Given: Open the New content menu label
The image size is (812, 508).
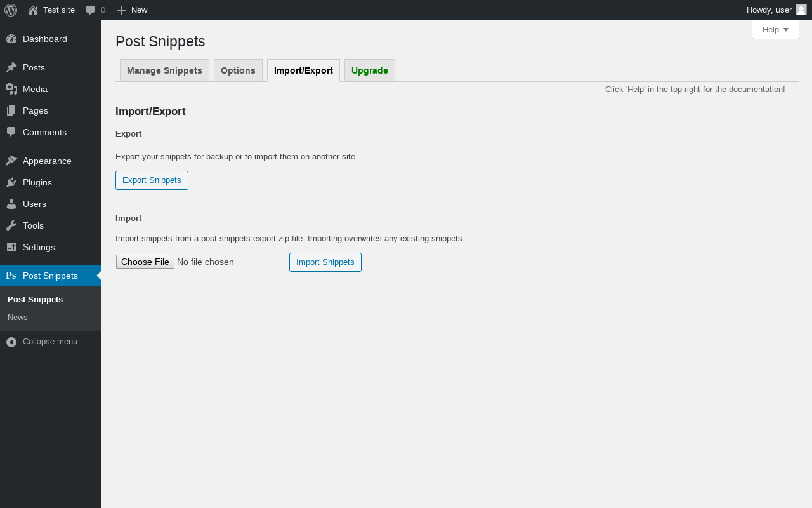Looking at the screenshot, I should pos(140,10).
